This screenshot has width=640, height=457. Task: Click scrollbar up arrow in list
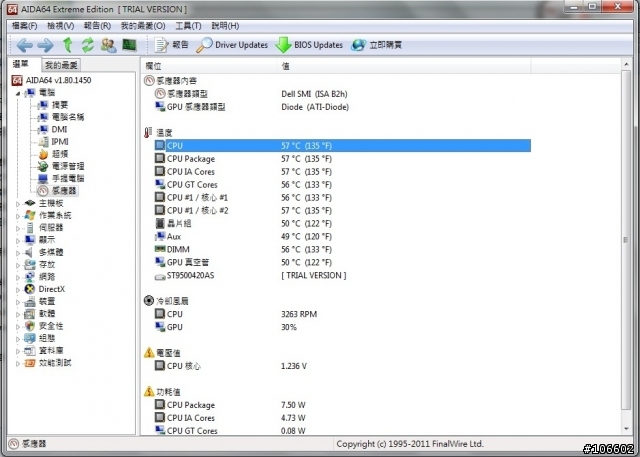626,64
